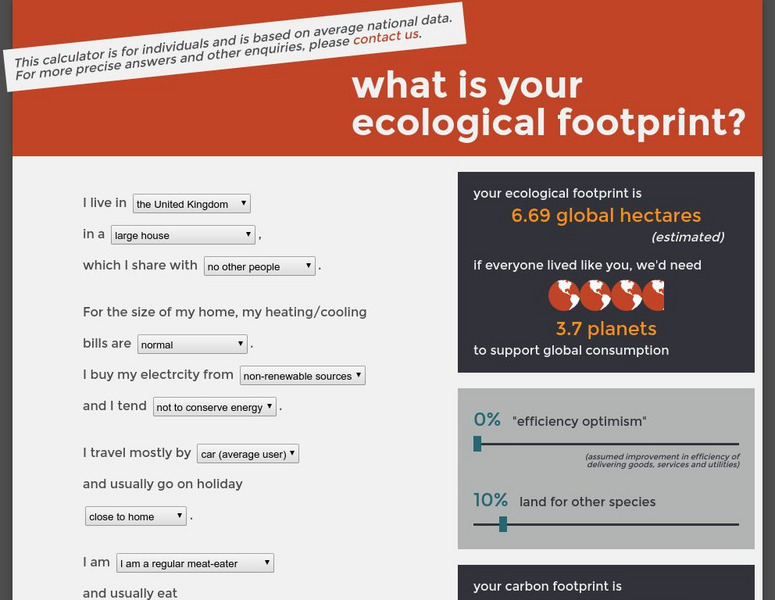Viewport: 775px width, 600px height.
Task: Click the partial fourth planet globe icon
Action: (x=654, y=295)
